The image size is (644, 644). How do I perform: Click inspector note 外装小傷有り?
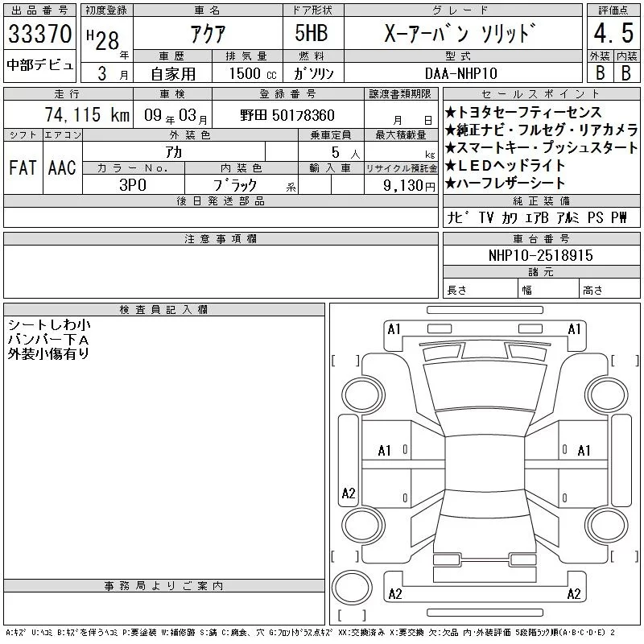(48, 353)
